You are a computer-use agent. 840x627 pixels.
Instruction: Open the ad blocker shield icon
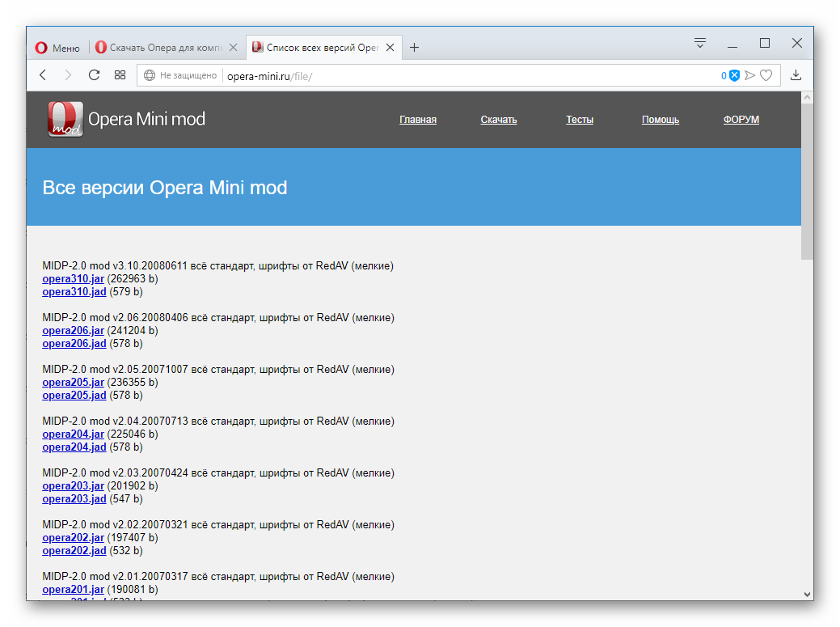(734, 75)
